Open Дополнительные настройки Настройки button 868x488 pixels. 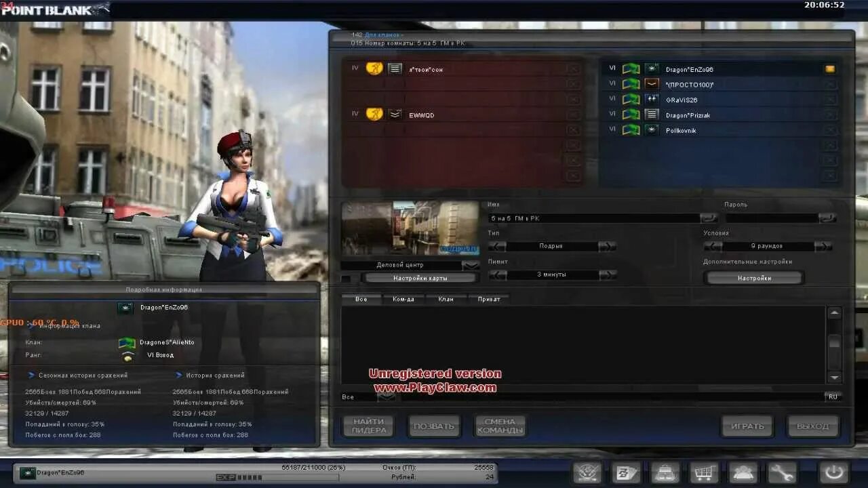[755, 278]
